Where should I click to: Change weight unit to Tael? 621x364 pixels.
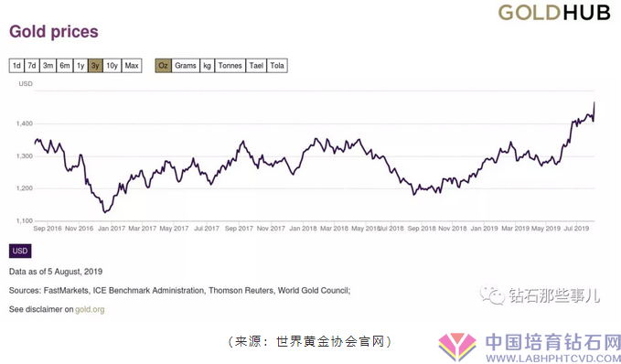coord(256,65)
